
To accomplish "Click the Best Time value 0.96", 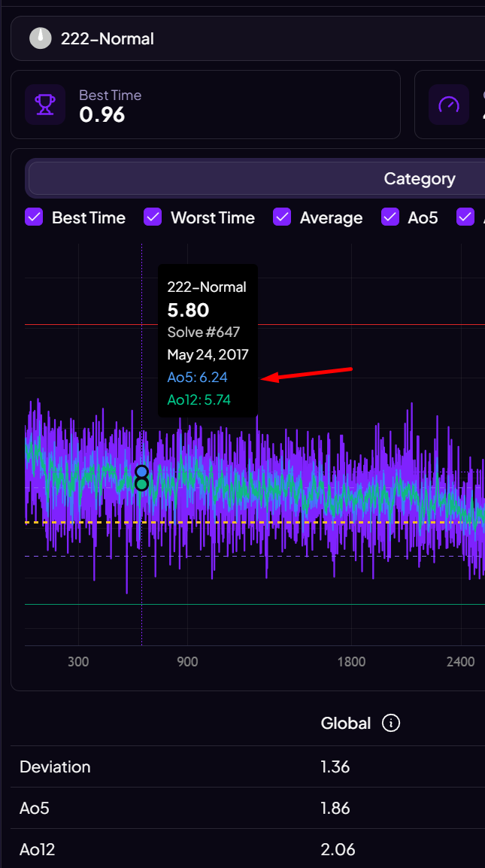I will [x=102, y=115].
